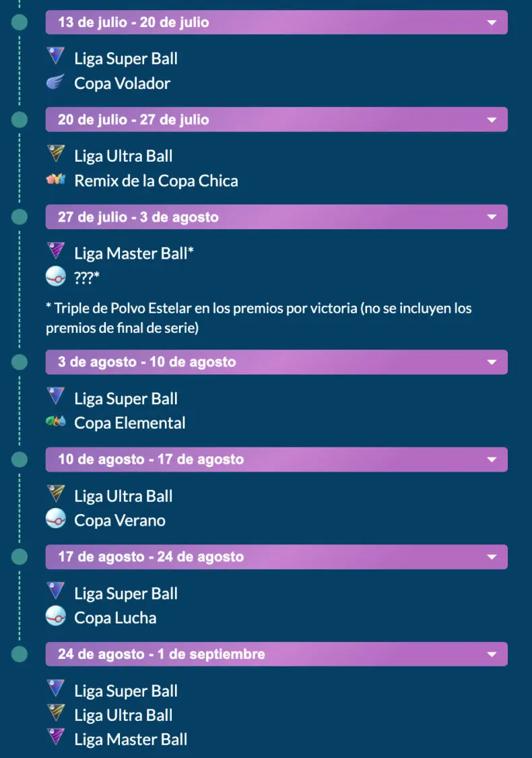Viewport: 532px width, 758px height.
Task: Collapse the 13 de julio - 20 de julio section
Action: click(x=492, y=23)
